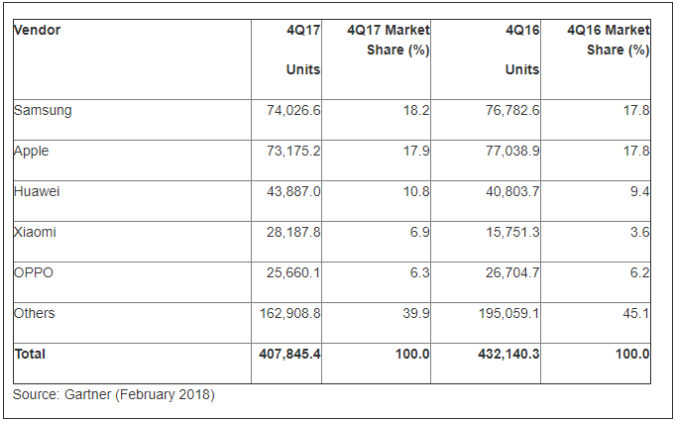Image resolution: width=676 pixels, height=422 pixels.
Task: Select Xiaomi's 15,751.3 units cell
Action: pyautogui.click(x=513, y=232)
